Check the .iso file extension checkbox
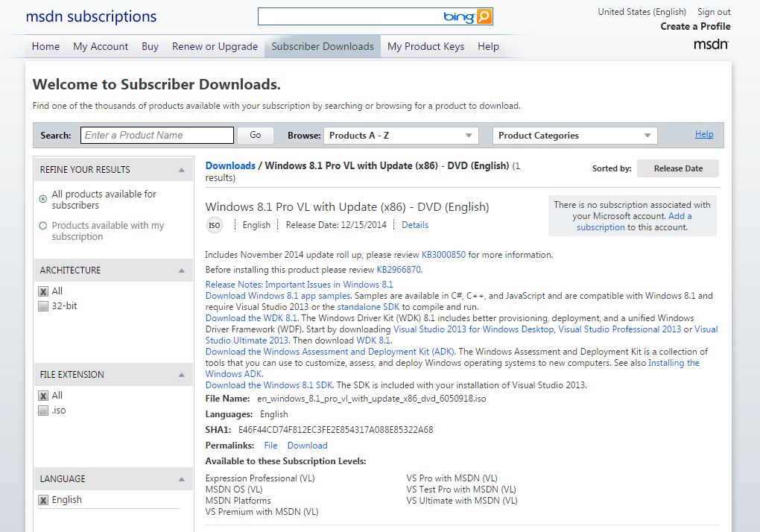 (x=43, y=411)
